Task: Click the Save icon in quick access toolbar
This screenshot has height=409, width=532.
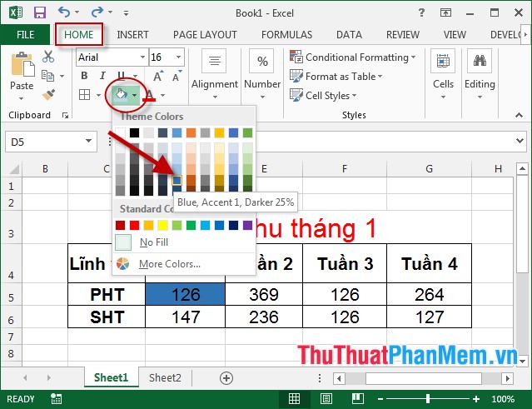Action: 40,12
